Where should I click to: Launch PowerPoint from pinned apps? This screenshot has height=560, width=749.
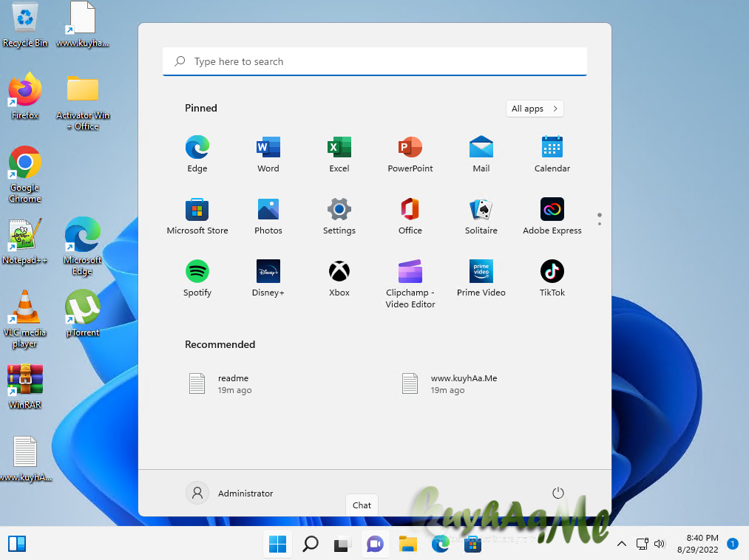tap(410, 154)
